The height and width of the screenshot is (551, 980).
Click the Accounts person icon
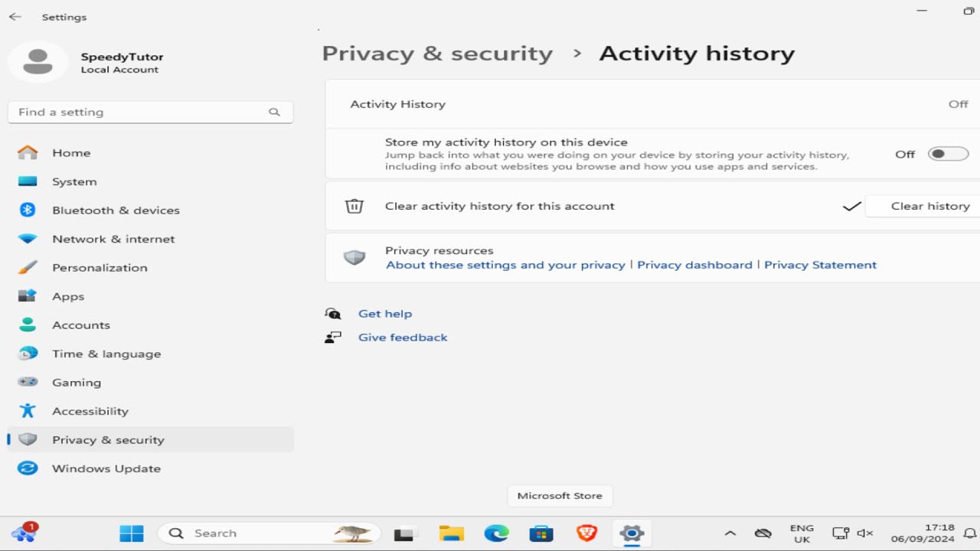tap(28, 324)
